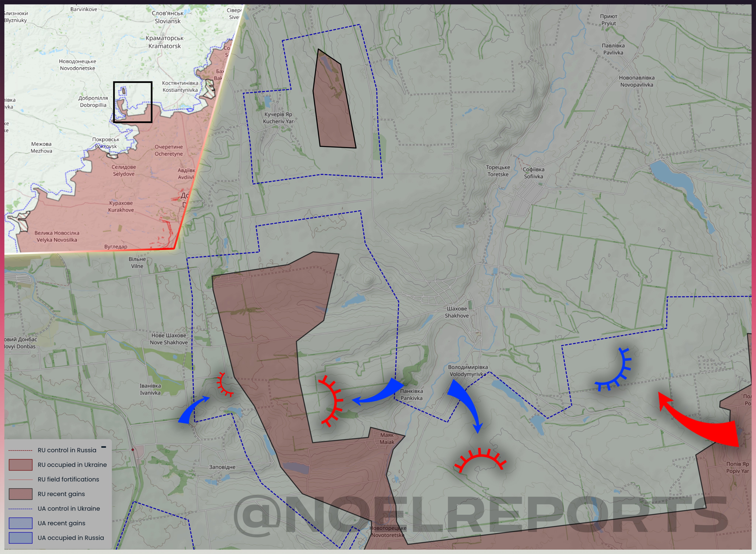The width and height of the screenshot is (756, 554).
Task: Click the RU recent gains hatched swatch
Action: (20, 494)
